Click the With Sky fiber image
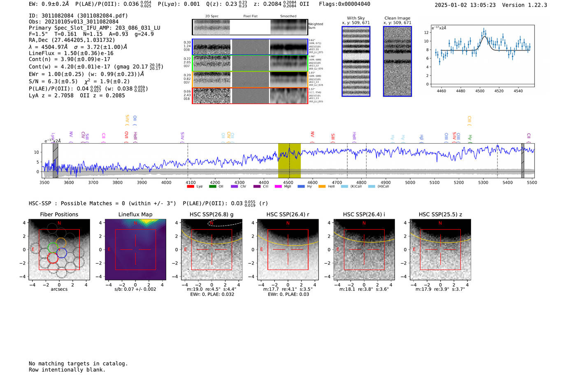This screenshot has width=576, height=392. tap(356, 61)
